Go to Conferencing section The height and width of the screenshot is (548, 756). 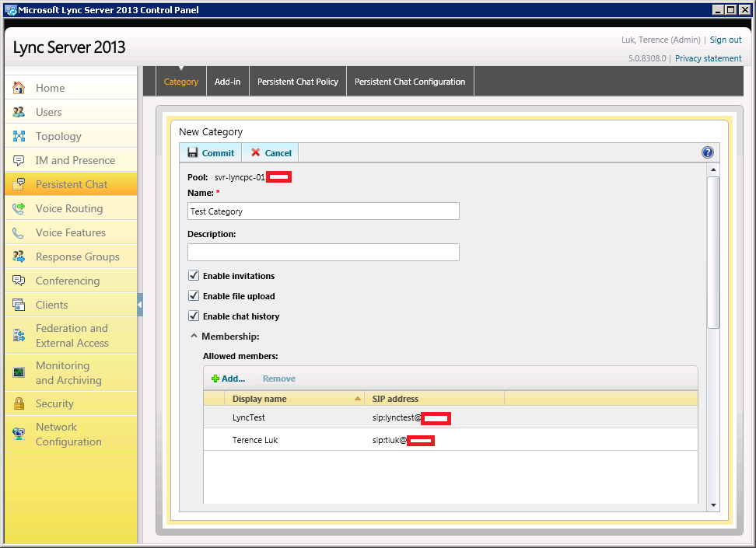click(71, 281)
